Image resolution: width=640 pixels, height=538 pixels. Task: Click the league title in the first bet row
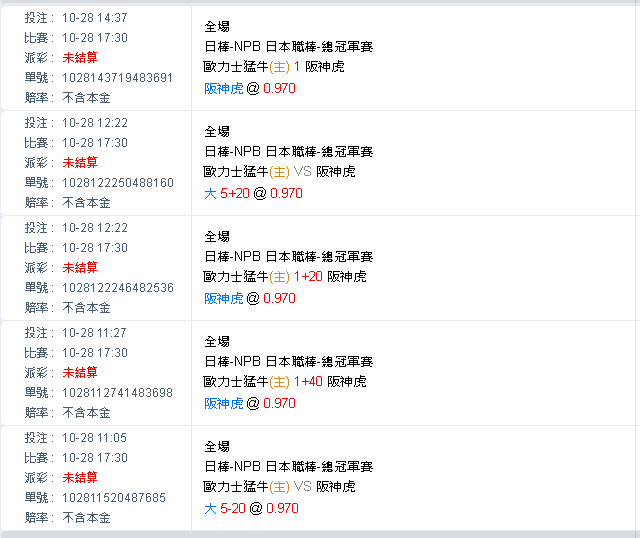(288, 47)
